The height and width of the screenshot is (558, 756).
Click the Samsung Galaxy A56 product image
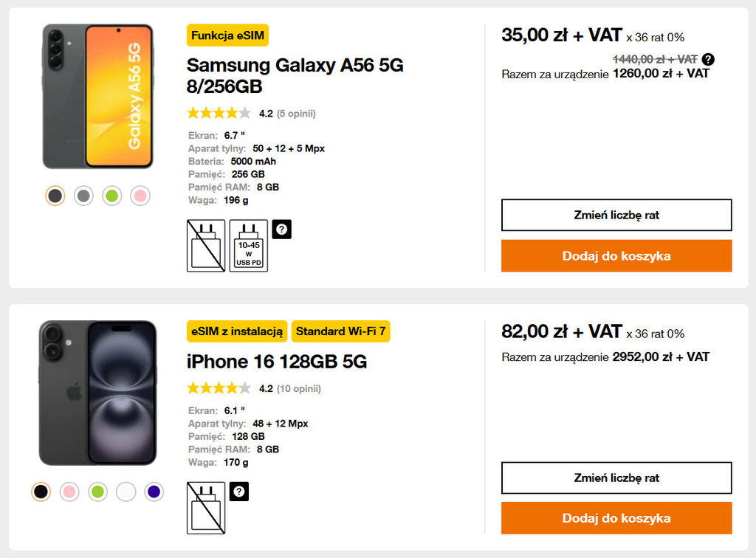[x=97, y=96]
